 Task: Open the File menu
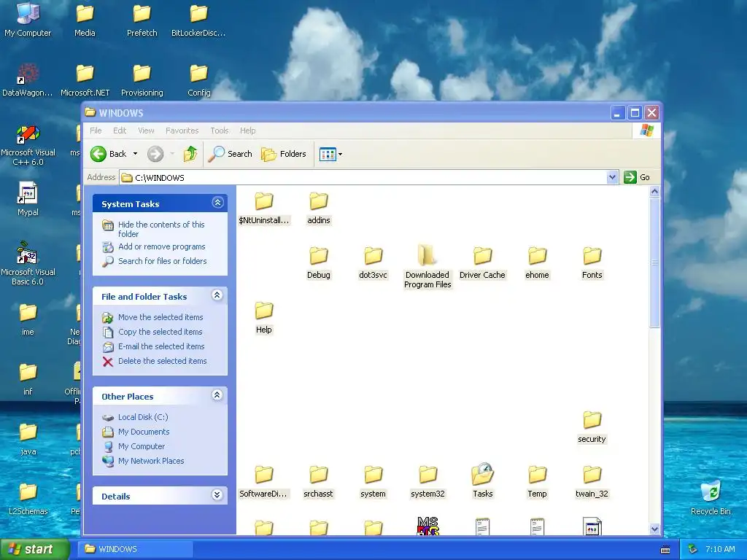tap(96, 131)
